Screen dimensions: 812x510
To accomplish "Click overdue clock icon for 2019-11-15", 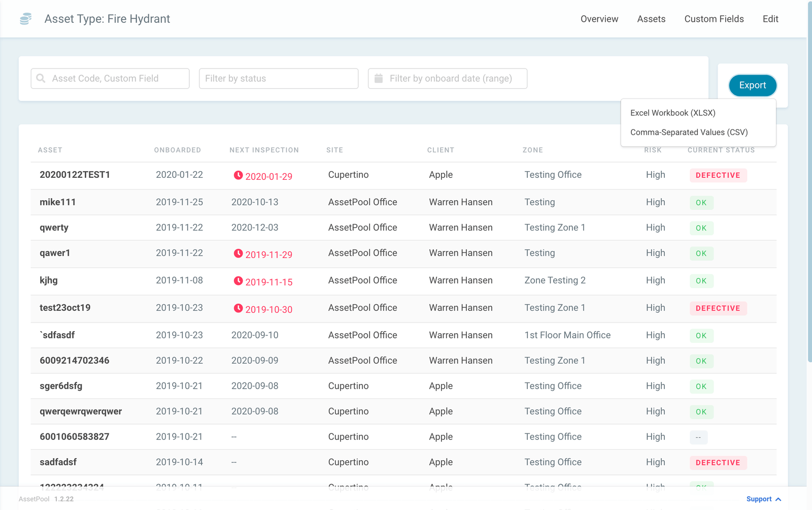I will pos(238,281).
